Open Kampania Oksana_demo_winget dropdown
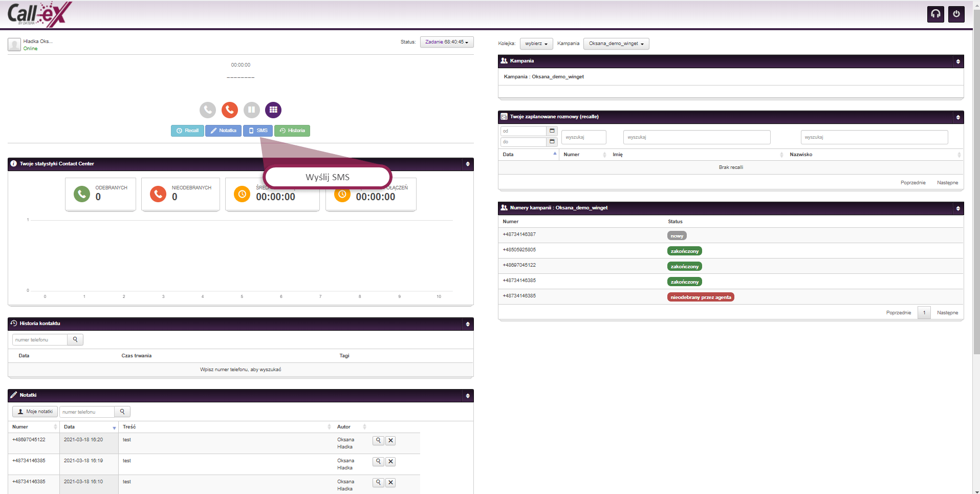 point(616,44)
